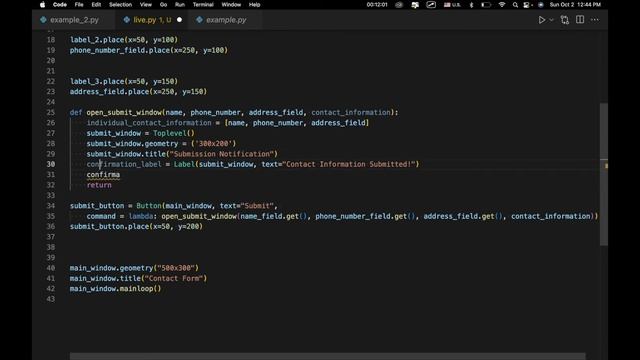Screen dimensions: 640x360
Task: Switch to the example.py tab
Action: pos(226,20)
